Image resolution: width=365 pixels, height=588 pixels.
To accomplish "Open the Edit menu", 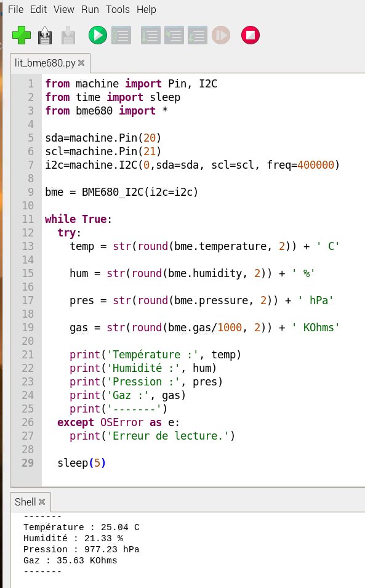I will click(38, 9).
